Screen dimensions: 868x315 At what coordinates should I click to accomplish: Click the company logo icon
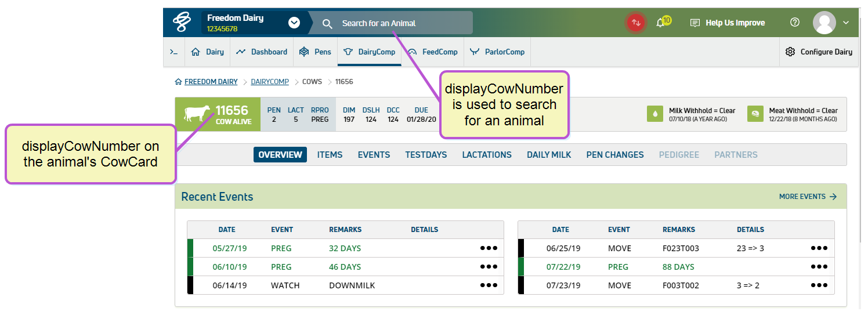[x=182, y=23]
